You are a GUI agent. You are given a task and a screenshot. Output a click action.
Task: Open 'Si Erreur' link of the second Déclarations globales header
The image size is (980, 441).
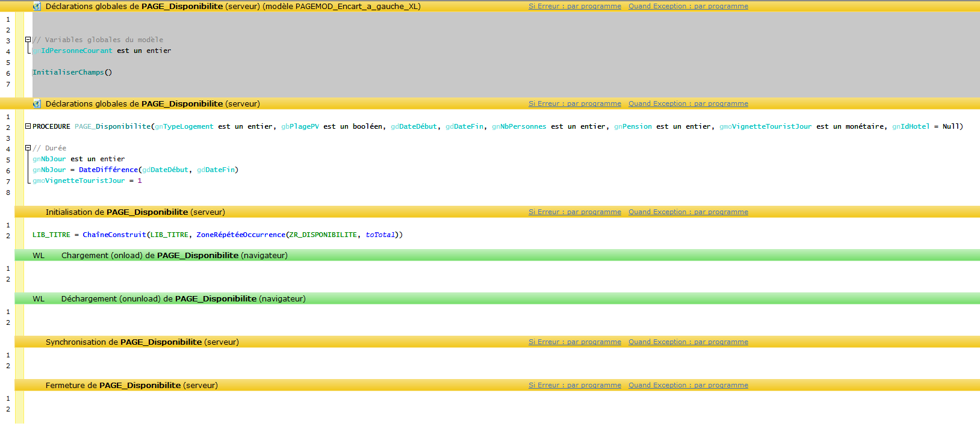575,103
